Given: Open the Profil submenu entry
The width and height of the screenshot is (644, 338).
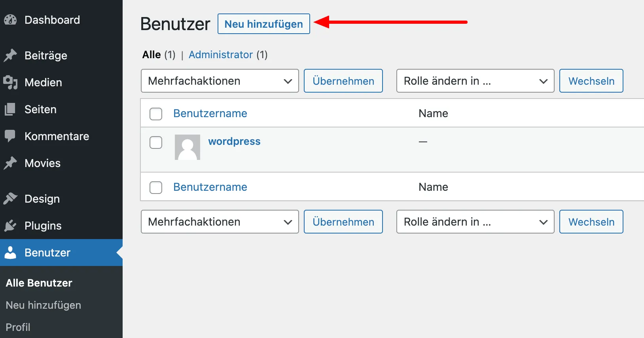Looking at the screenshot, I should pos(18,327).
